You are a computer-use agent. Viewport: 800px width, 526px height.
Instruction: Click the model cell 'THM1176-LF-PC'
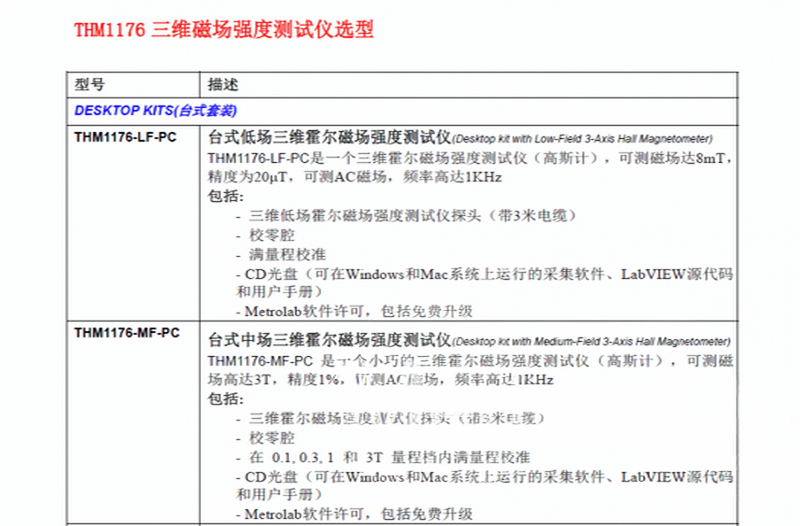pyautogui.click(x=126, y=137)
